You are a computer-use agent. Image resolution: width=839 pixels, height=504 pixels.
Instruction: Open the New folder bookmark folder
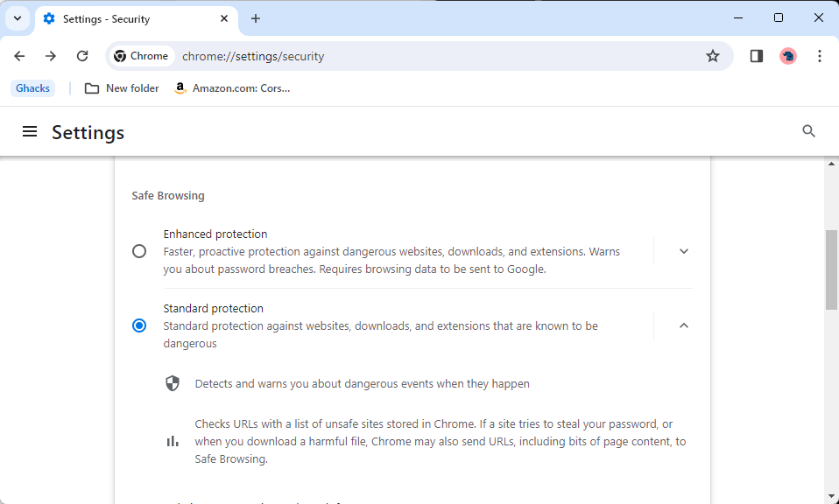[122, 88]
